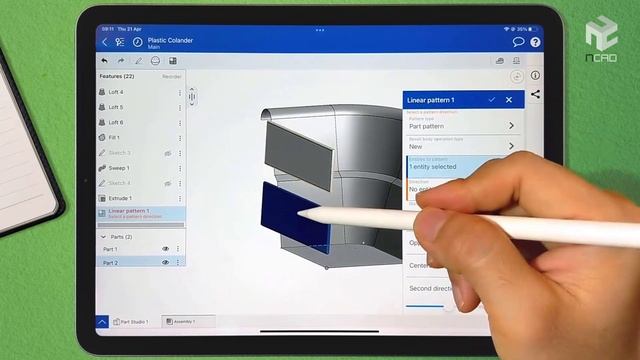
Task: Select the sketch pencil tool
Action: coord(138,61)
